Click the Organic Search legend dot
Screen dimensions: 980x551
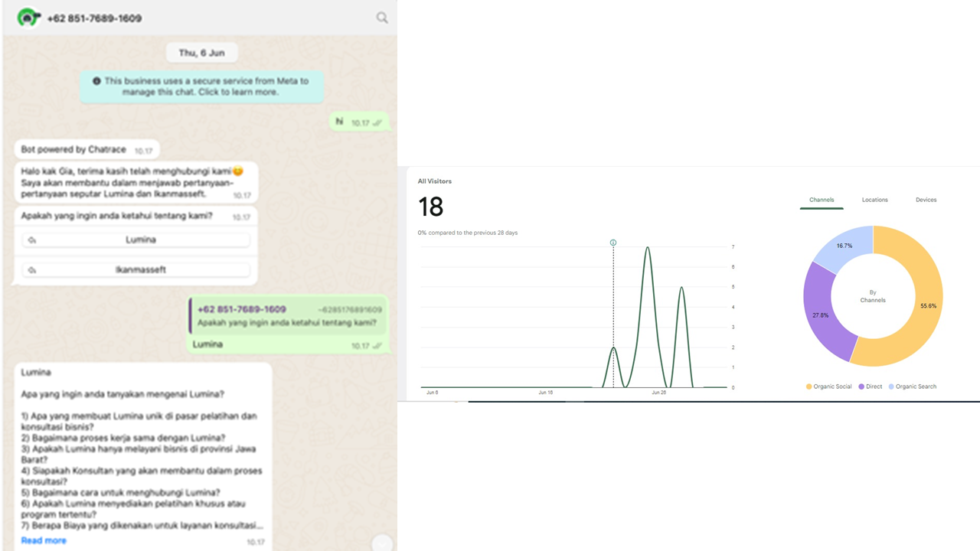[x=891, y=386]
